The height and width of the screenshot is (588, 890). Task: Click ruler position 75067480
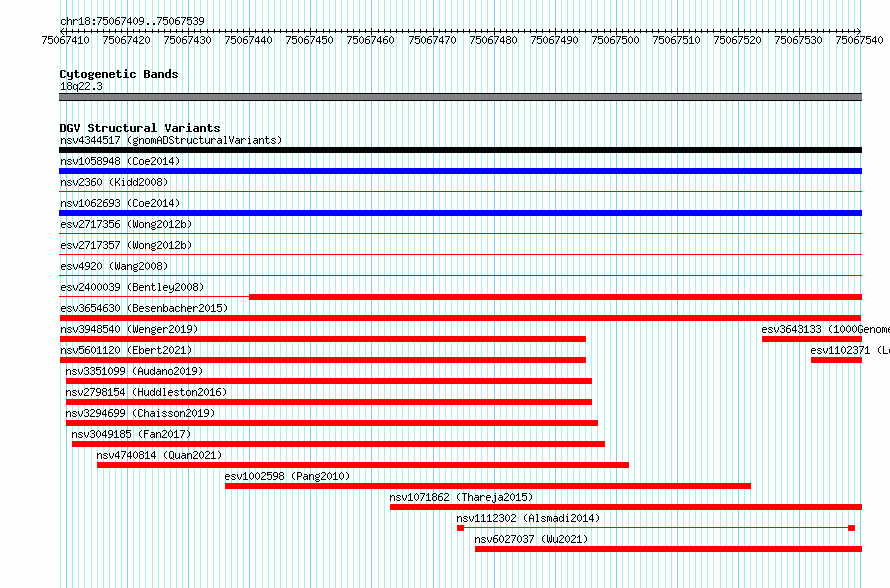point(493,40)
